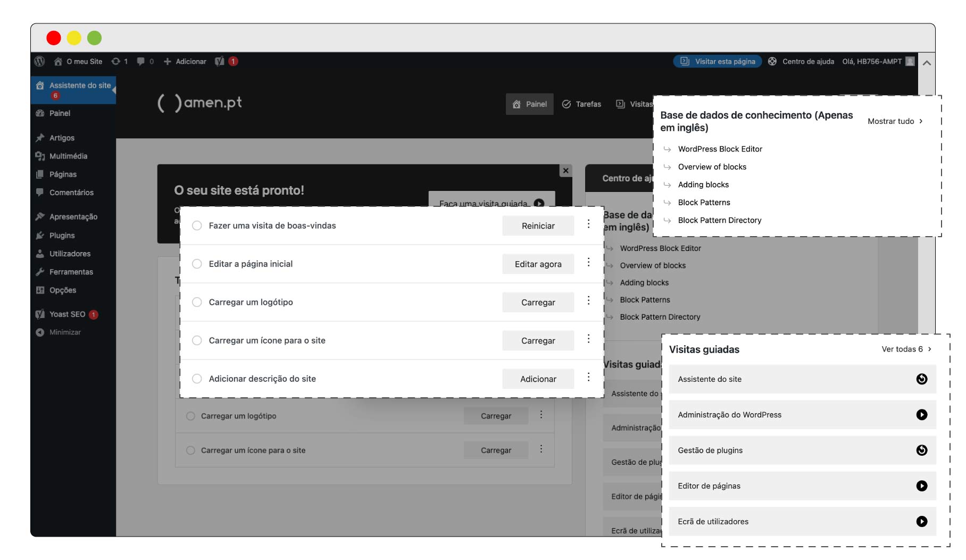Screen dimensions: 966x560
Task: Open the comments bubble icon in admin bar
Action: click(x=140, y=61)
